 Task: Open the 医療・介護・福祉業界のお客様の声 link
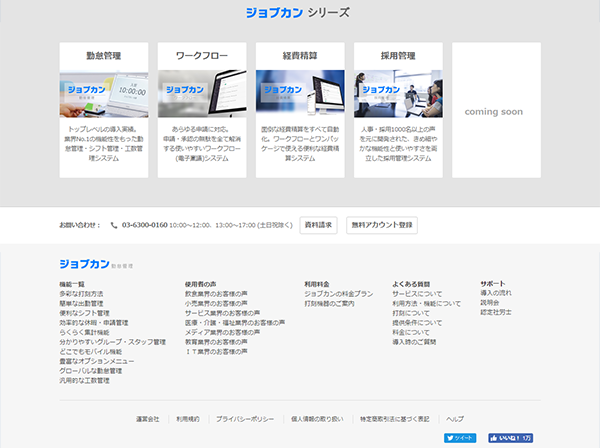[x=235, y=323]
